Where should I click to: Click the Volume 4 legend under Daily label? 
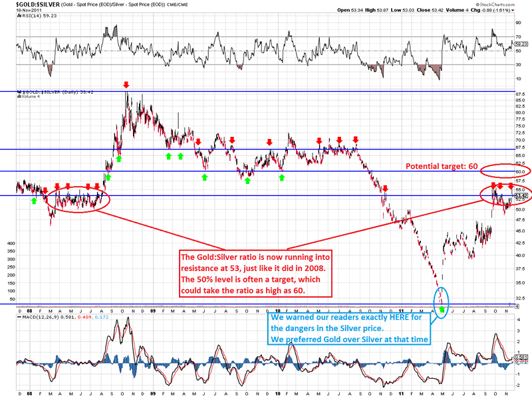[x=31, y=96]
